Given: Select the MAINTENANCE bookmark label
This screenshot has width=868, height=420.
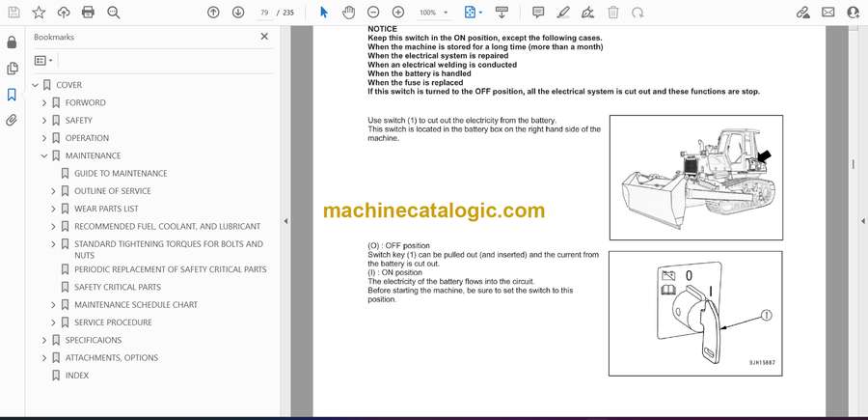Looking at the screenshot, I should (93, 156).
